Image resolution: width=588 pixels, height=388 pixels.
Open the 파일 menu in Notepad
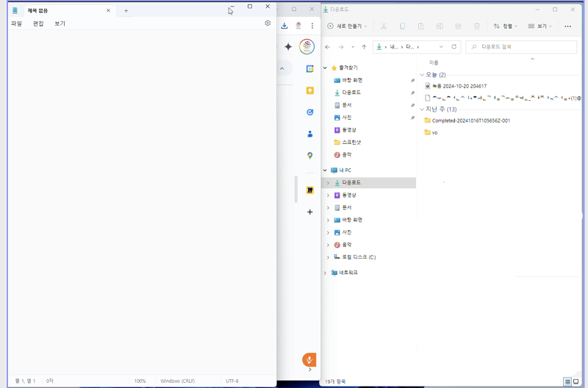click(16, 24)
